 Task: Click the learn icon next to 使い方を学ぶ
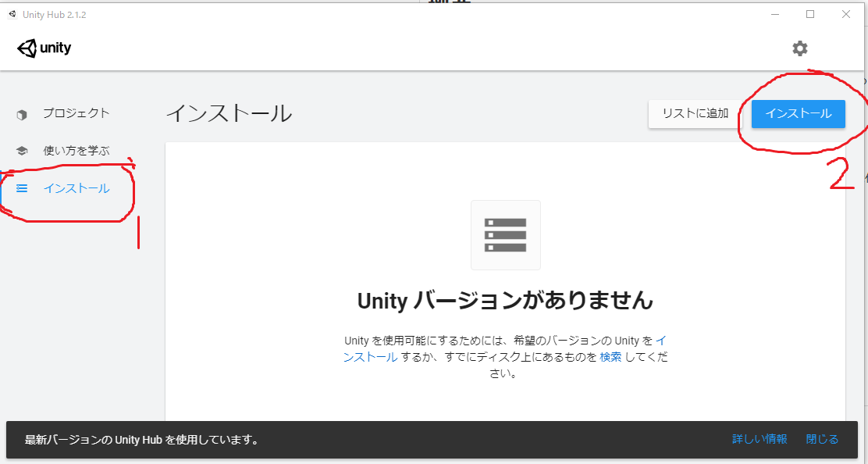[22, 151]
